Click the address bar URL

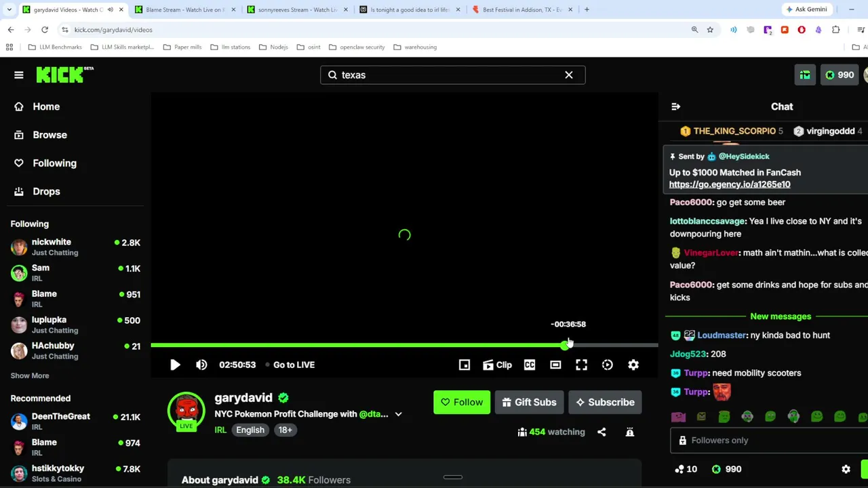tap(113, 30)
